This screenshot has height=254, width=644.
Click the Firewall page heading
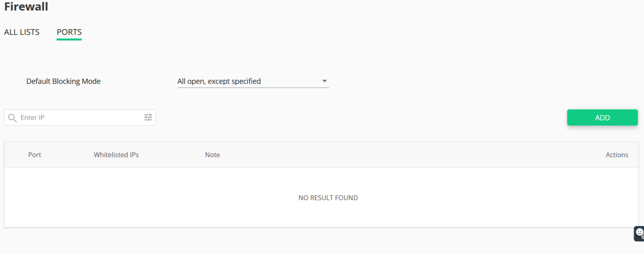pos(26,7)
